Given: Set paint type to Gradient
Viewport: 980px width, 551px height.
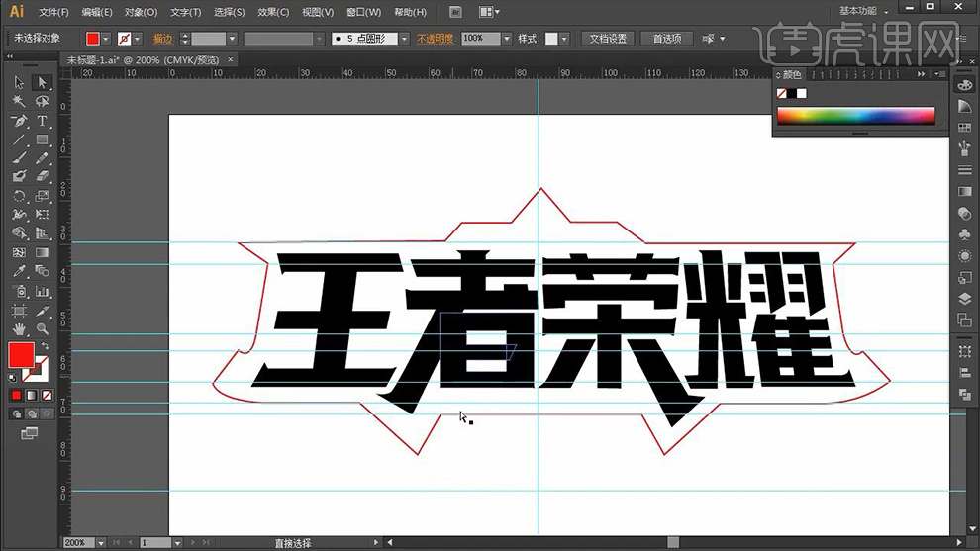Looking at the screenshot, I should pos(32,395).
